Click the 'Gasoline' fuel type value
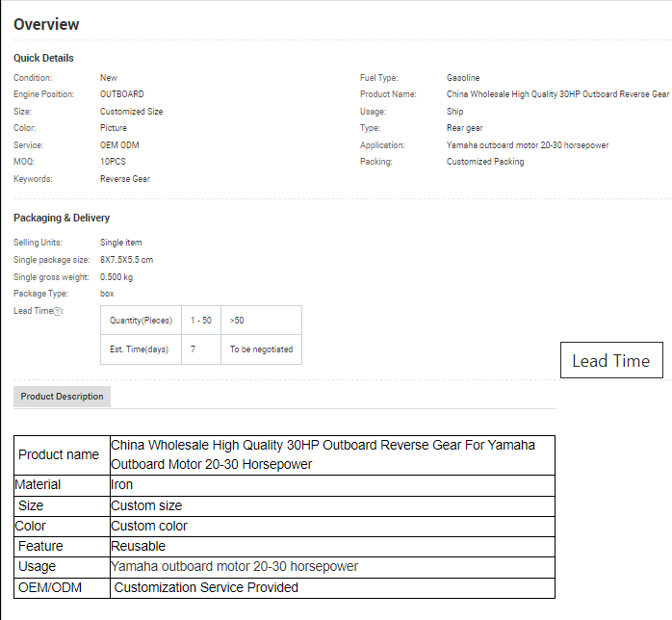Screen dimensions: 672x620 coord(463,78)
